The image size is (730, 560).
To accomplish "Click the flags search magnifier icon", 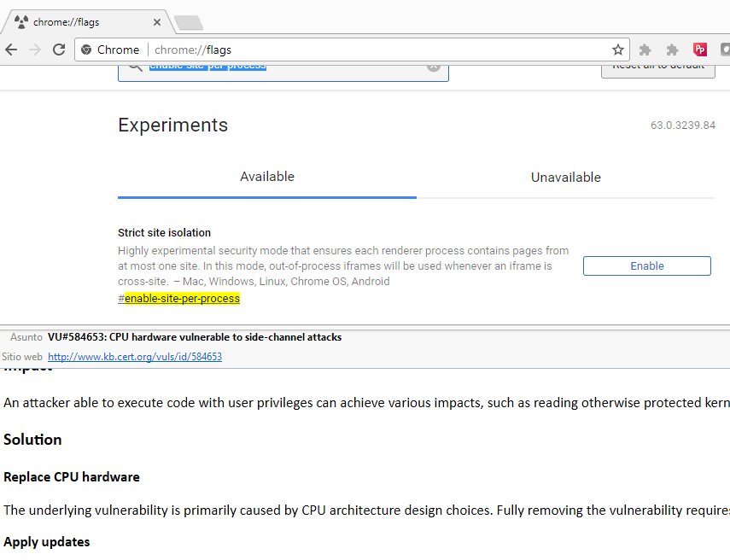I will pyautogui.click(x=135, y=68).
